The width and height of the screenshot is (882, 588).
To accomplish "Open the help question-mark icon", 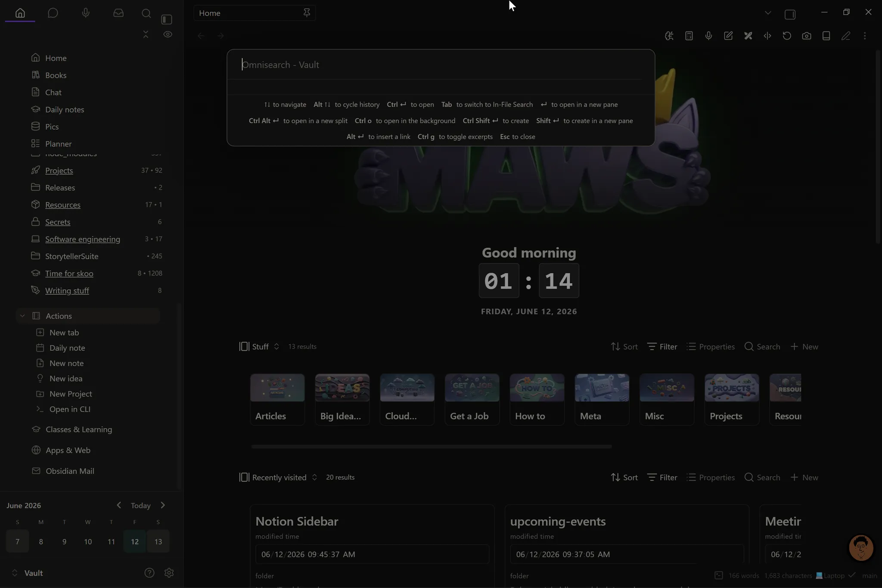I will point(149,572).
